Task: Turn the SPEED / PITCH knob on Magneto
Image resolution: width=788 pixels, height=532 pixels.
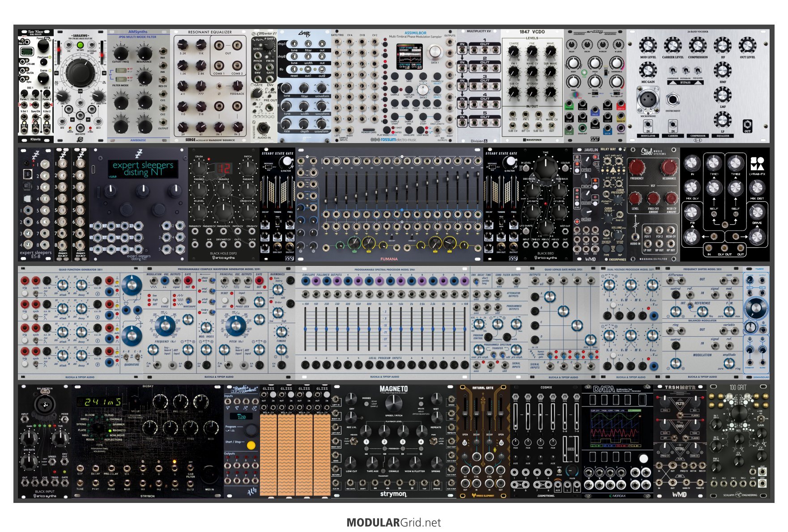Action: [393, 404]
